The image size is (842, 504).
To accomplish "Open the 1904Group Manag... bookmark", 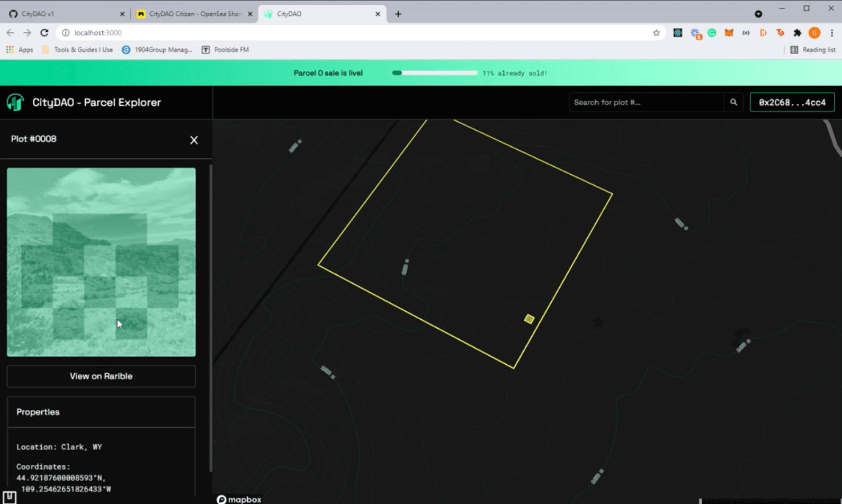I will click(157, 50).
